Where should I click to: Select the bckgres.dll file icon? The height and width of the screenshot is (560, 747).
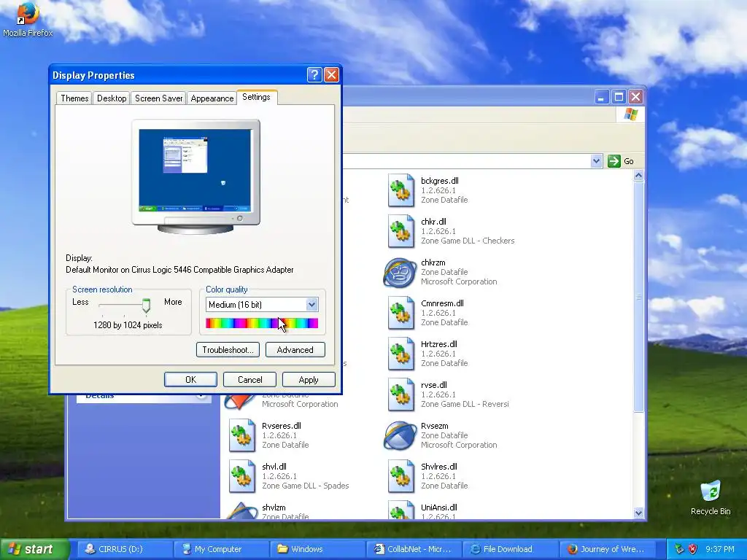(x=400, y=190)
